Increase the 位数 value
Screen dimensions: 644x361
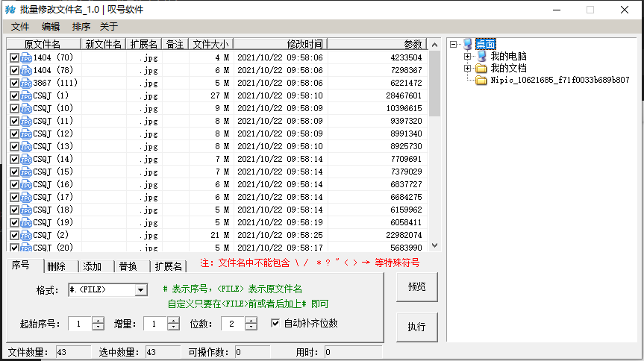click(251, 320)
